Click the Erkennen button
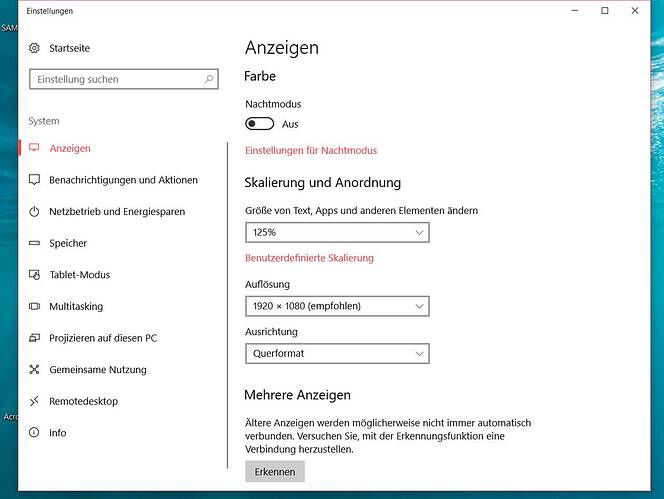 point(275,471)
